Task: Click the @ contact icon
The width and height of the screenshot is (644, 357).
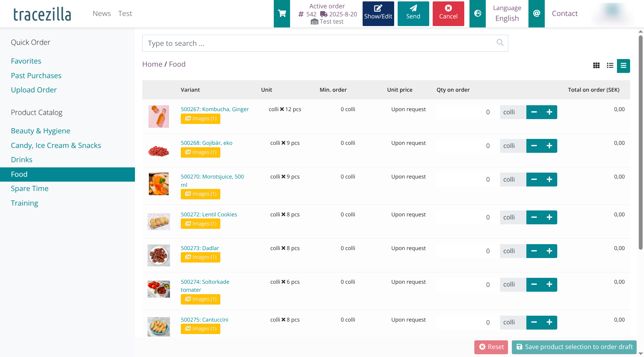Action: 536,14
